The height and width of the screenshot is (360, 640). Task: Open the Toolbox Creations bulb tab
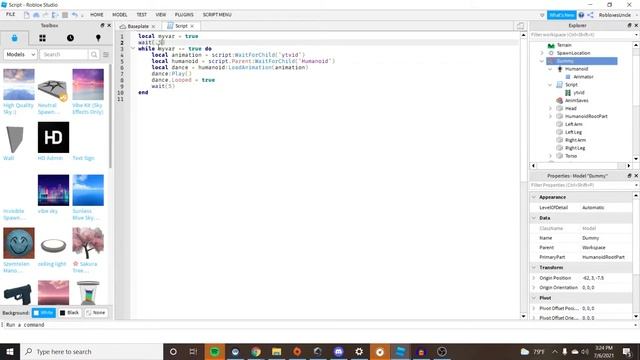(x=98, y=38)
